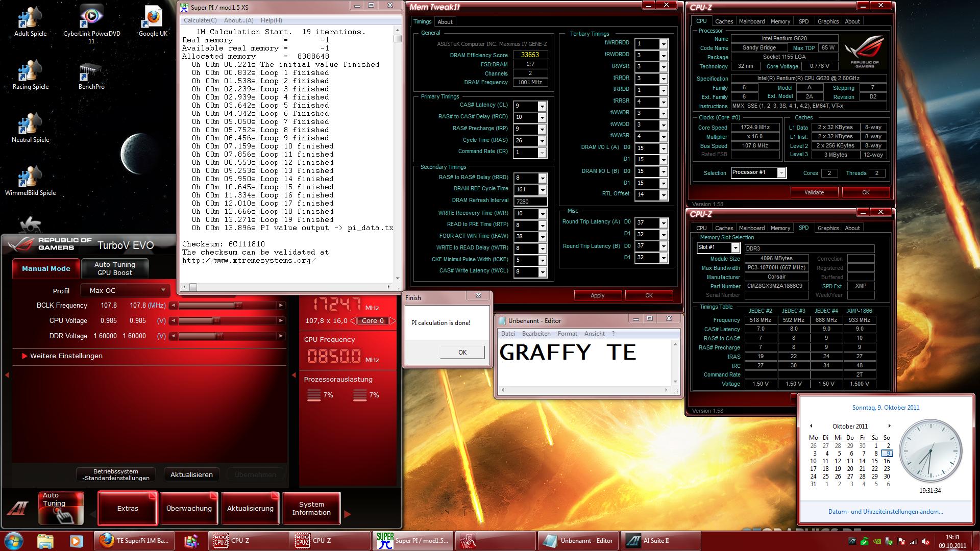Open the media player taskbar icon
The height and width of the screenshot is (551, 980).
pos(76,541)
